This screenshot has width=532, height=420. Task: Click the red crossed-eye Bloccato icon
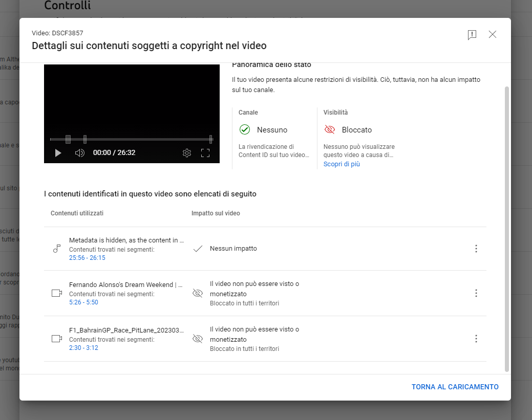[329, 129]
